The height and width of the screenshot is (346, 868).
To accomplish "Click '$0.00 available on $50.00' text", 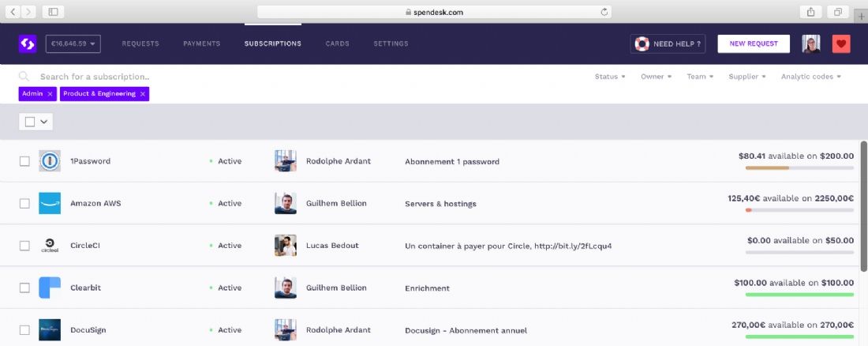I will [800, 240].
